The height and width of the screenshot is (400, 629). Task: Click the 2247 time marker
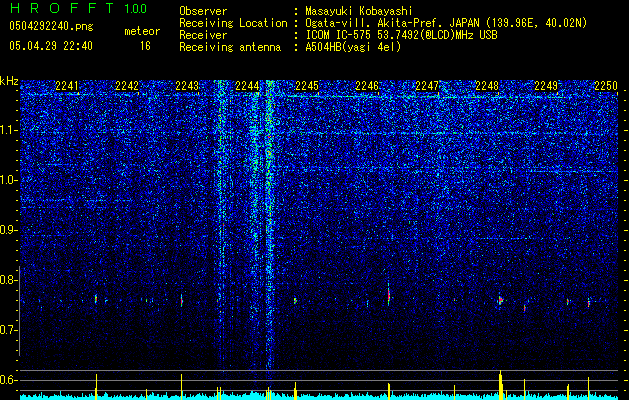click(427, 86)
